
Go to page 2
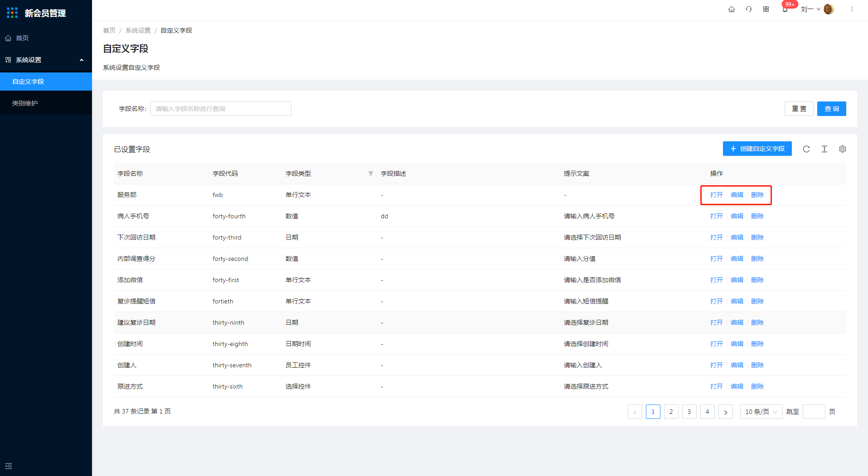(671, 412)
